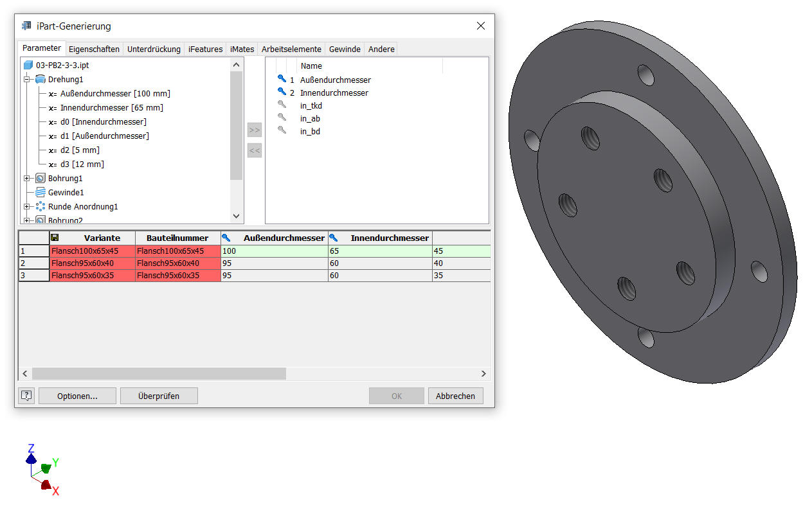Click the tree scrollbar down arrow
Viewport: 812px width, 505px height.
[x=236, y=217]
